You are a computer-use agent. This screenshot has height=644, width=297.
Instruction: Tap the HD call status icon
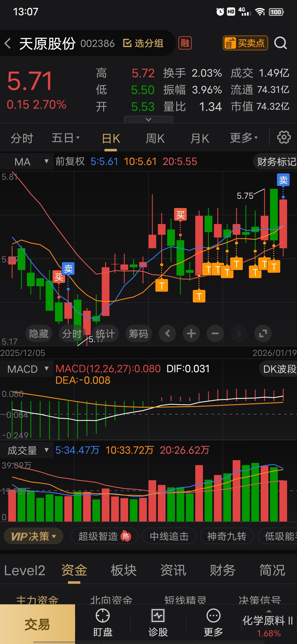pos(231,12)
